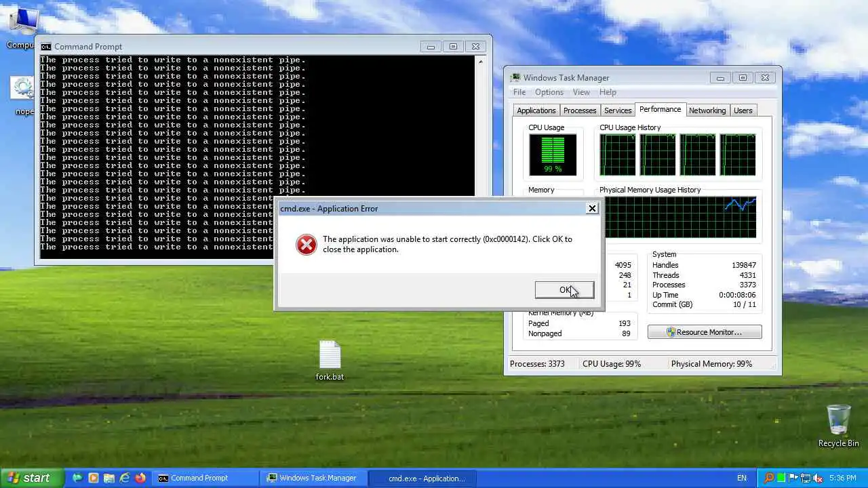The width and height of the screenshot is (868, 488).
Task: Click the EN language indicator
Action: pyautogui.click(x=742, y=478)
